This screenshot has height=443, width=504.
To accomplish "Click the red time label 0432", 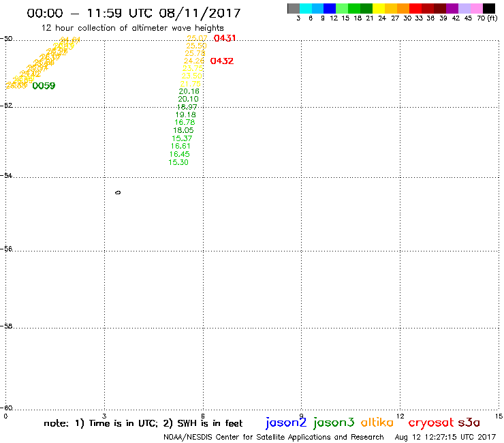I will [x=222, y=61].
